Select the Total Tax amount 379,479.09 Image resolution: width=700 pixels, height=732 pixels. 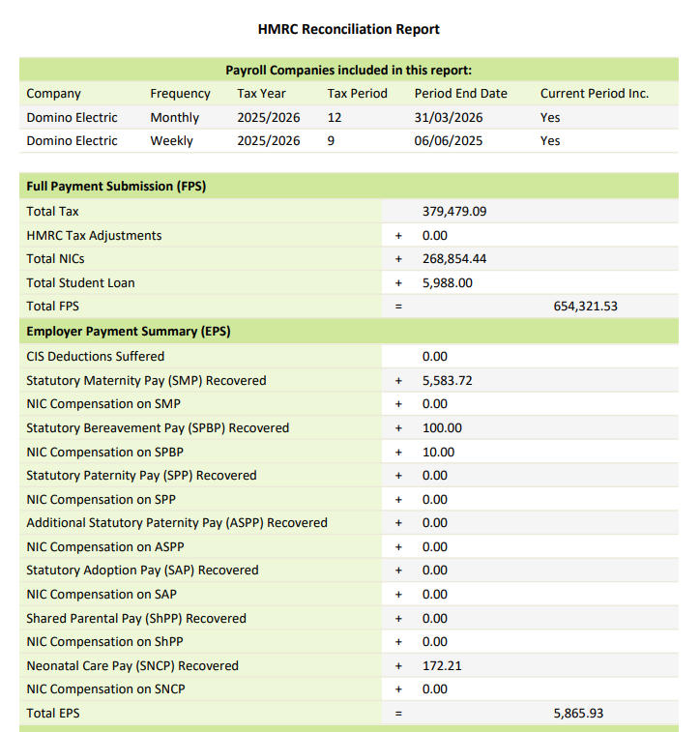point(453,211)
